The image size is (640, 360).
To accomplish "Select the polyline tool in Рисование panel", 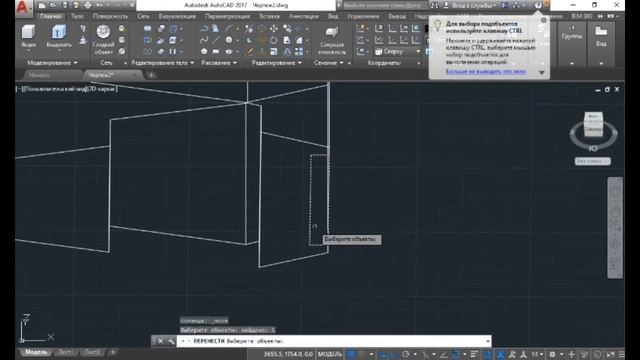I will [204, 29].
